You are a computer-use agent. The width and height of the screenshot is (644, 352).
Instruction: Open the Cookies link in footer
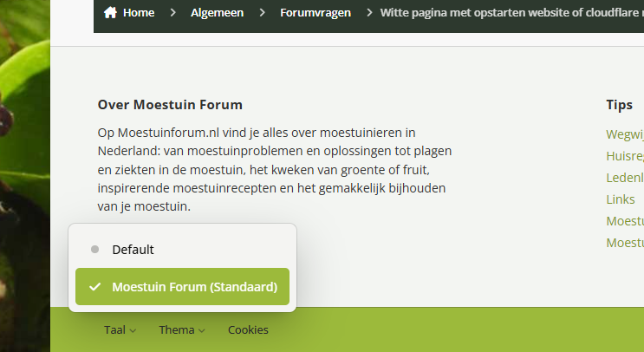[248, 329]
